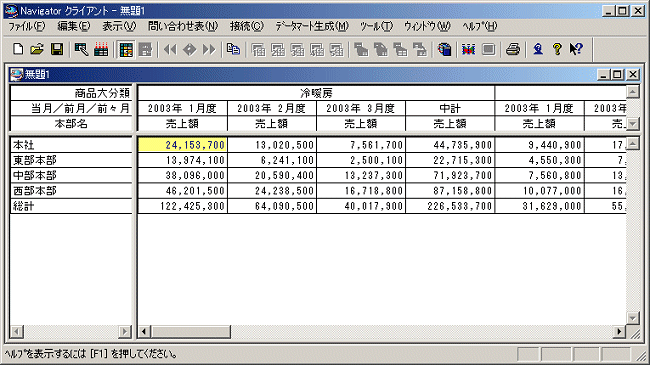Click the 無題1 child window system icon
Viewport: 650px width, 365px height.
coord(17,75)
